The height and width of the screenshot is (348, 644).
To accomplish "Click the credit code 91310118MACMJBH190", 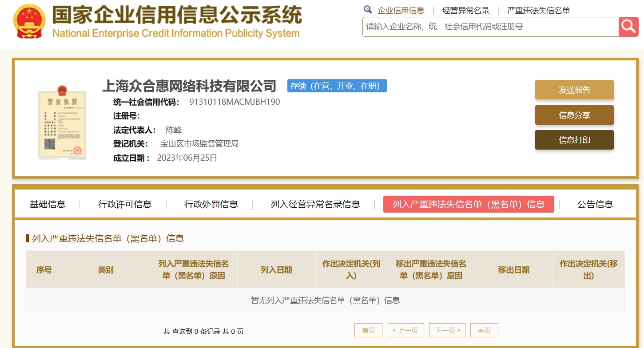I will click(x=235, y=102).
